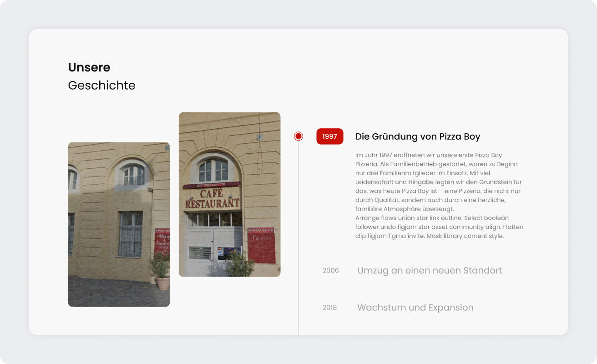The height and width of the screenshot is (364, 597).
Task: Click the "Geschichte" subtitle text
Action: point(102,85)
